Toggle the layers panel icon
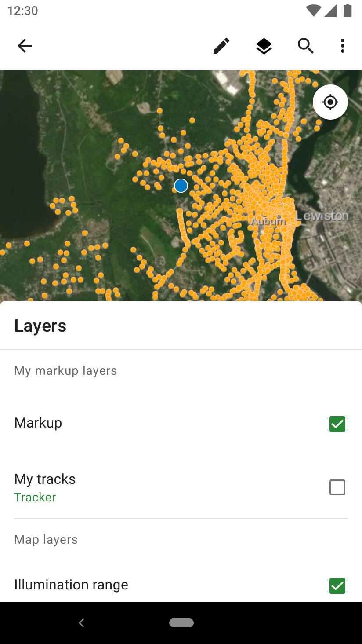362x644 pixels. (264, 46)
